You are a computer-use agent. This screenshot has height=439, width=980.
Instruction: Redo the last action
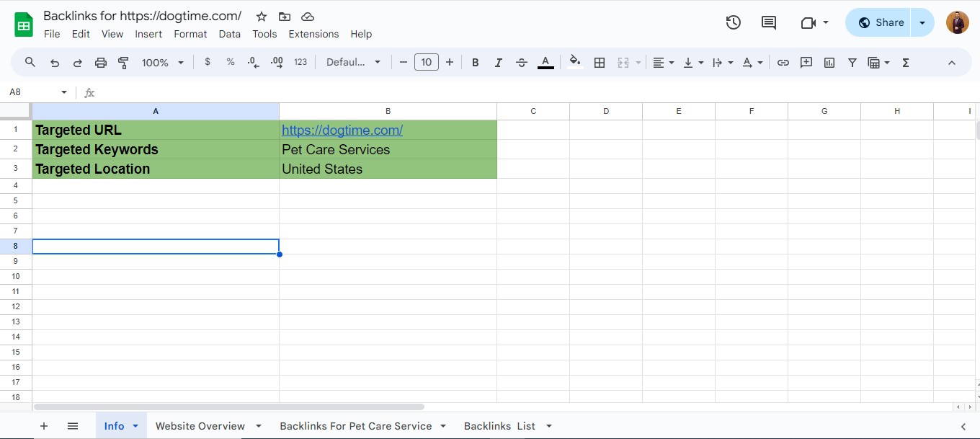[x=78, y=63]
